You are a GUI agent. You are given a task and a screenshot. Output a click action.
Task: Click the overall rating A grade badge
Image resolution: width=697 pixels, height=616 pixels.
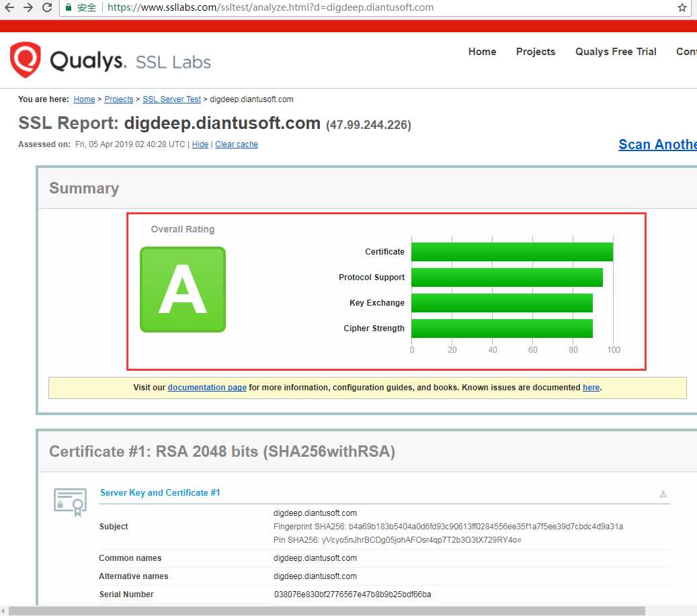click(x=183, y=290)
